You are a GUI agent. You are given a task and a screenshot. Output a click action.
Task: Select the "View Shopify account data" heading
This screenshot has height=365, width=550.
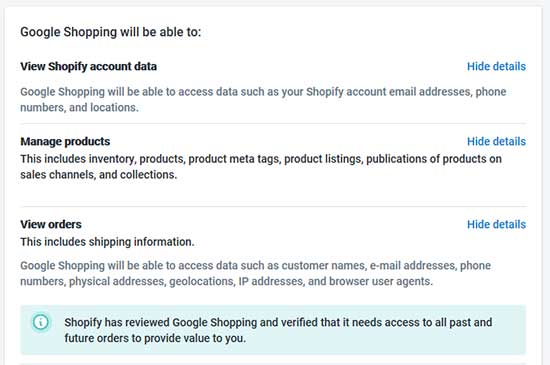[88, 66]
